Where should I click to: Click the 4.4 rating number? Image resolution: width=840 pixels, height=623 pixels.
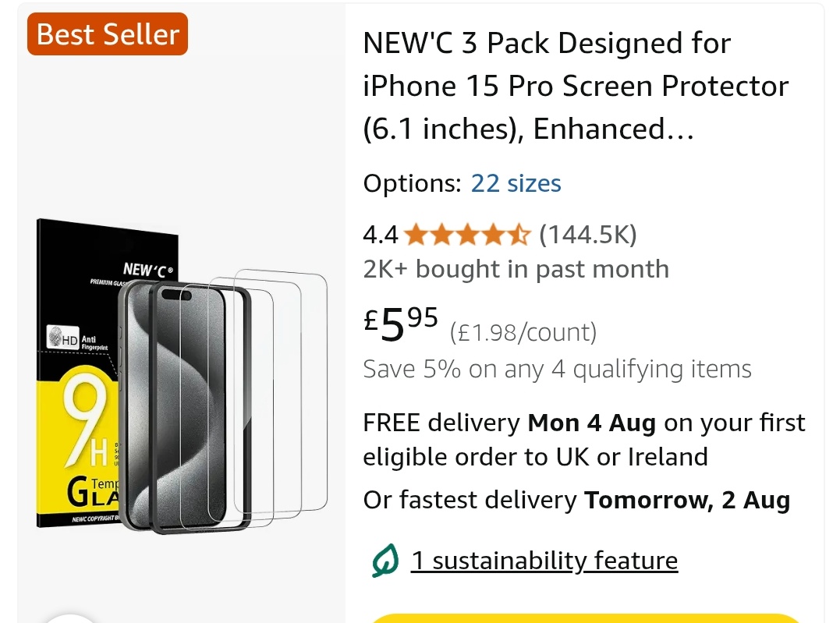click(x=381, y=235)
